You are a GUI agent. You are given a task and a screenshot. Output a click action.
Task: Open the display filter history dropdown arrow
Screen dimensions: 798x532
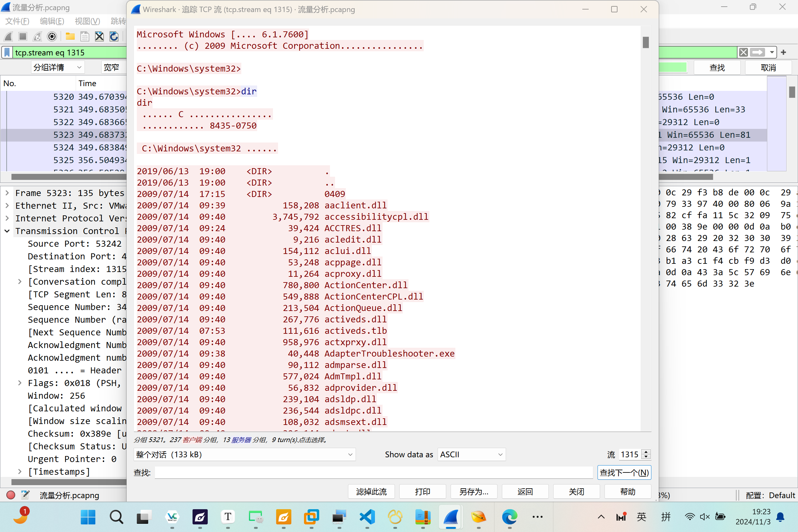(772, 52)
